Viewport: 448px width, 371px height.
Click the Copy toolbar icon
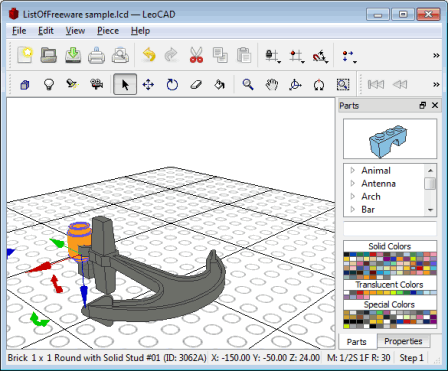220,55
